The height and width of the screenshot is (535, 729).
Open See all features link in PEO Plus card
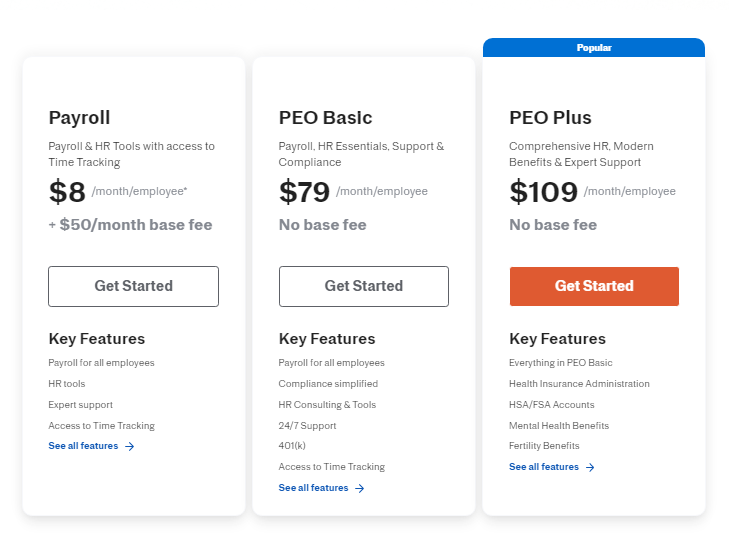[x=543, y=467]
